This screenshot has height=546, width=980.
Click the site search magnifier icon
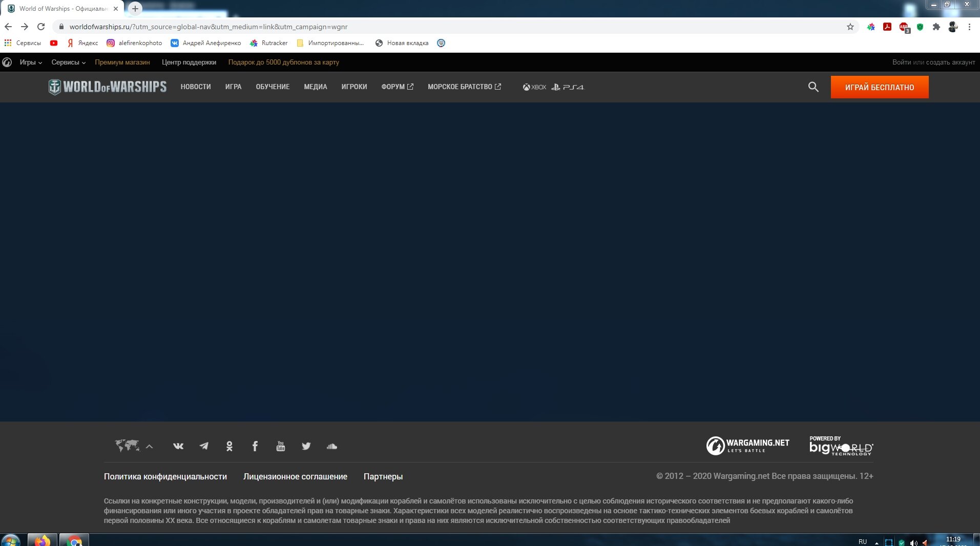[813, 87]
